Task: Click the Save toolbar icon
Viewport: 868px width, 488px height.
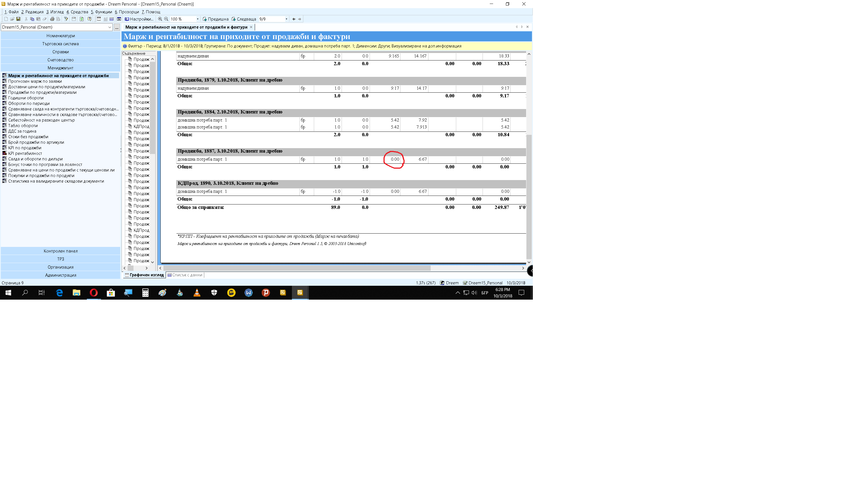Action: pyautogui.click(x=18, y=19)
